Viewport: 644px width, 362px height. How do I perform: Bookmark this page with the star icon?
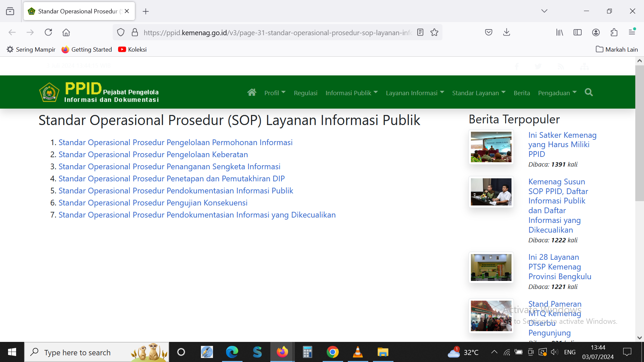point(434,33)
